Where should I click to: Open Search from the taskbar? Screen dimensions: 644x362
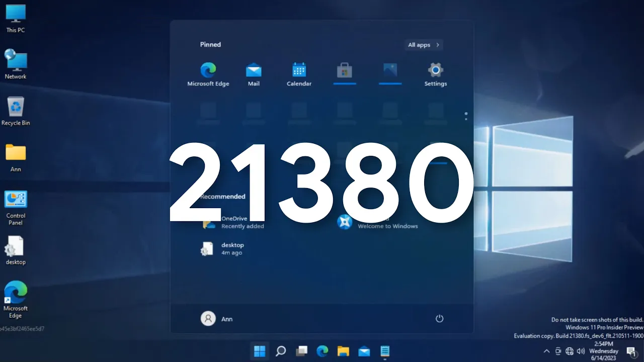(281, 351)
